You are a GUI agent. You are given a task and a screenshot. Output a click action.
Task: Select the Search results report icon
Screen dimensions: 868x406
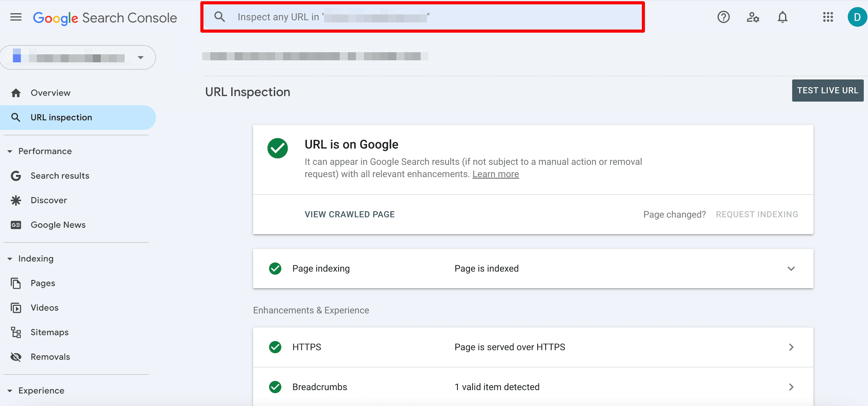pyautogui.click(x=16, y=175)
